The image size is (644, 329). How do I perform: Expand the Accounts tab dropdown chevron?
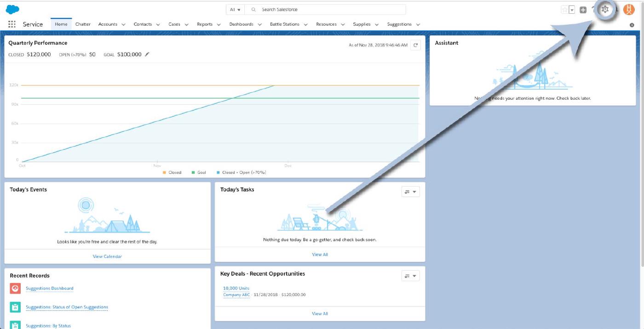click(x=123, y=24)
